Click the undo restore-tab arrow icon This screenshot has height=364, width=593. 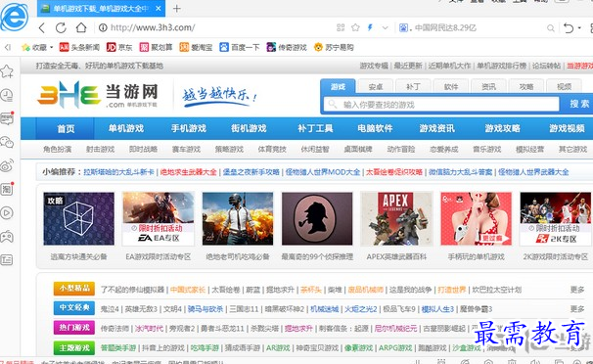pyautogui.click(x=568, y=27)
